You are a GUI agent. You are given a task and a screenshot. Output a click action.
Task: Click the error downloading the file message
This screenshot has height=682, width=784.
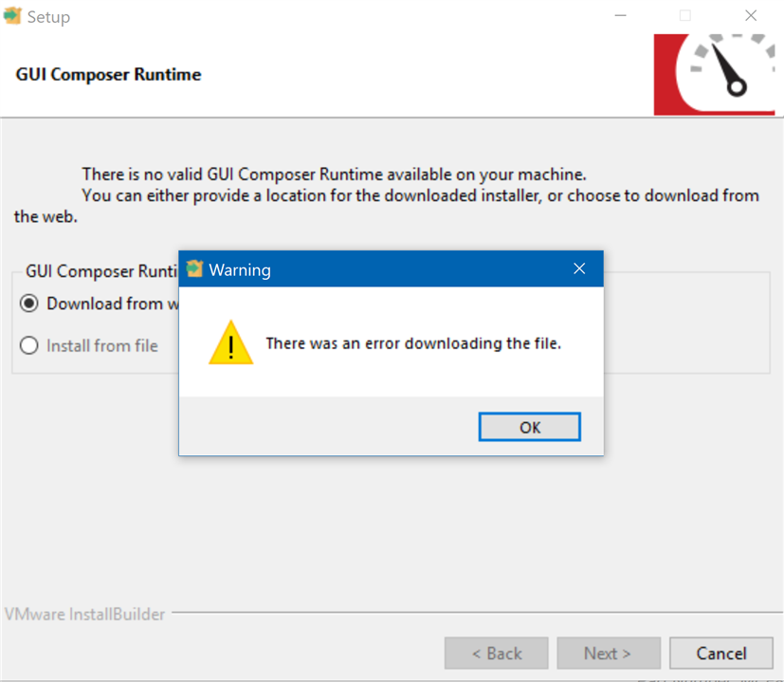[413, 343]
